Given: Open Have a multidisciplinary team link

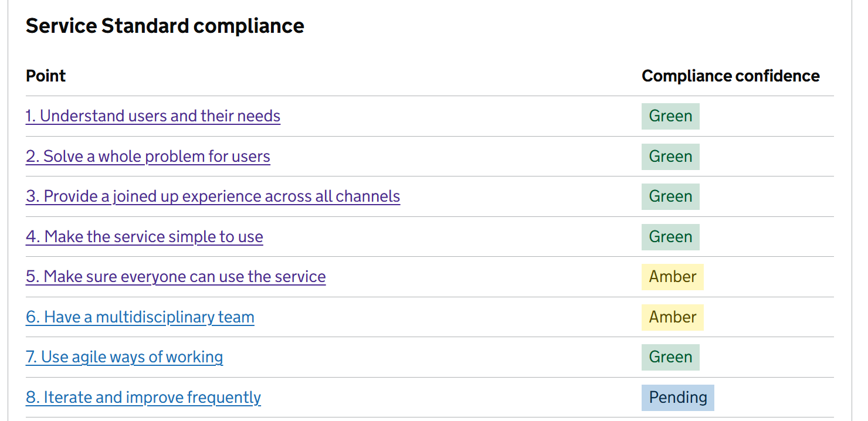Looking at the screenshot, I should (140, 317).
